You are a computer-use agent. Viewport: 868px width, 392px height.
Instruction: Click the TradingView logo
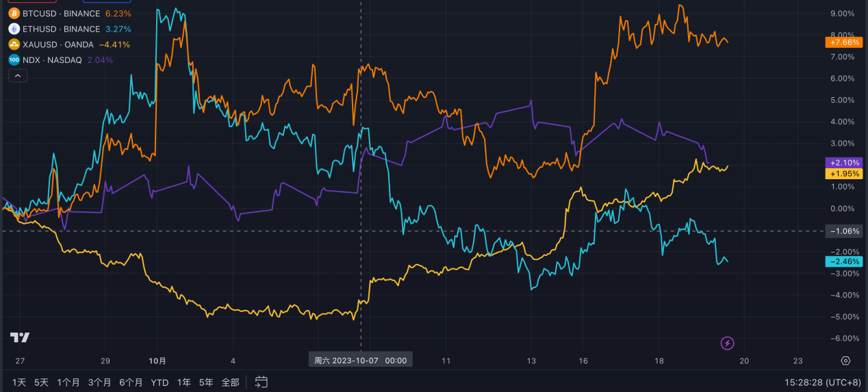20,337
